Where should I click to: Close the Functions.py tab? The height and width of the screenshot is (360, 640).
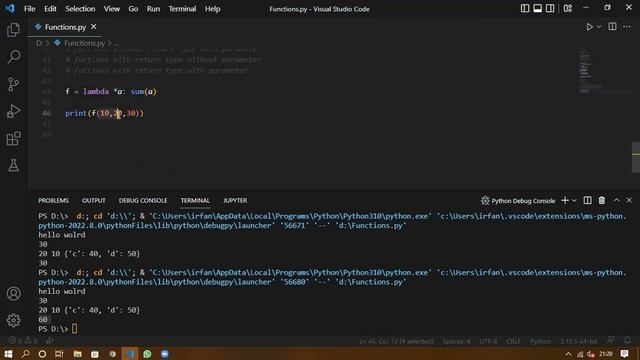[x=93, y=27]
